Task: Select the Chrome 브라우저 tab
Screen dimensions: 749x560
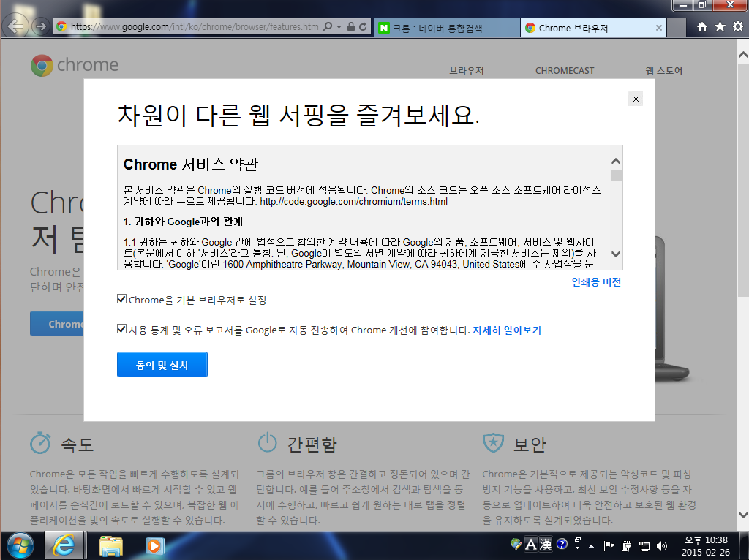Action: 594,29
